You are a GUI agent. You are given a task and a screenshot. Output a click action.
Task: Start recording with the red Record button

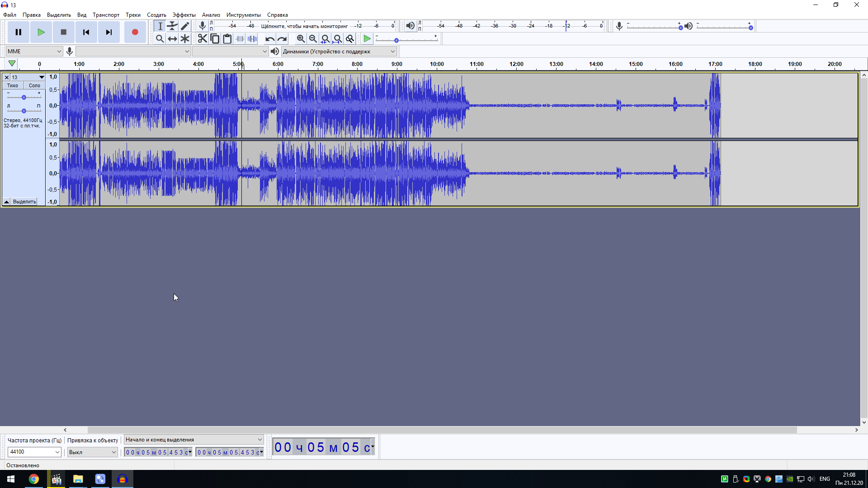coord(135,32)
